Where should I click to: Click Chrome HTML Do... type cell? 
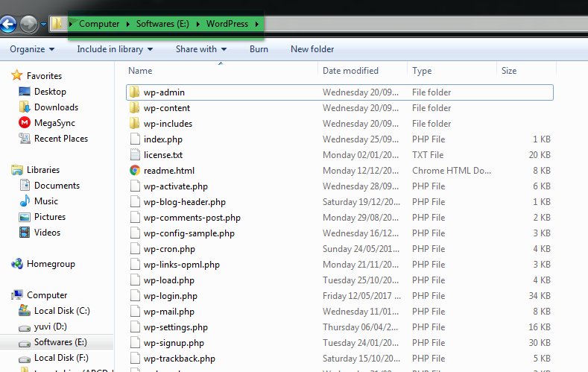(452, 170)
